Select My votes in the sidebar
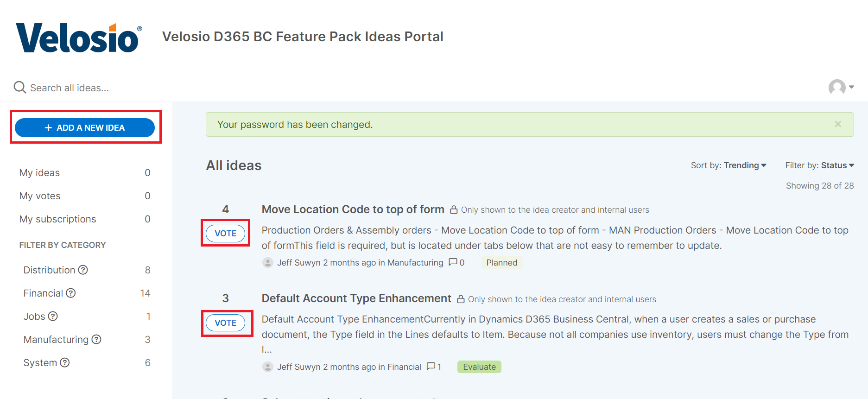The height and width of the screenshot is (399, 868). [x=39, y=196]
